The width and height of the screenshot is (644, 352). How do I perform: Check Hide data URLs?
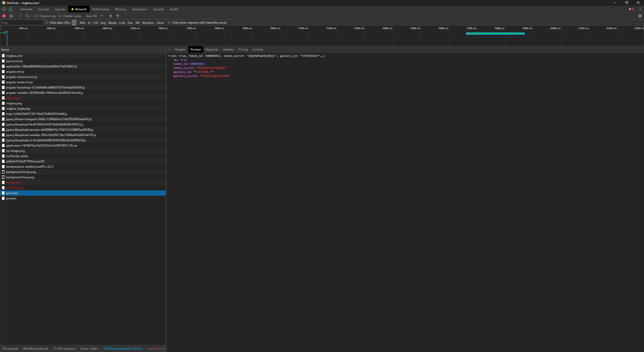coord(47,22)
